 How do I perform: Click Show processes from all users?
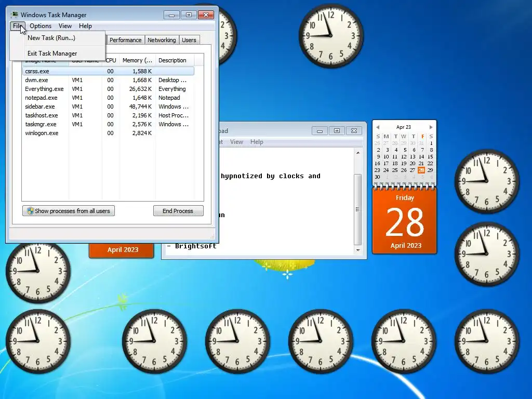click(x=69, y=211)
